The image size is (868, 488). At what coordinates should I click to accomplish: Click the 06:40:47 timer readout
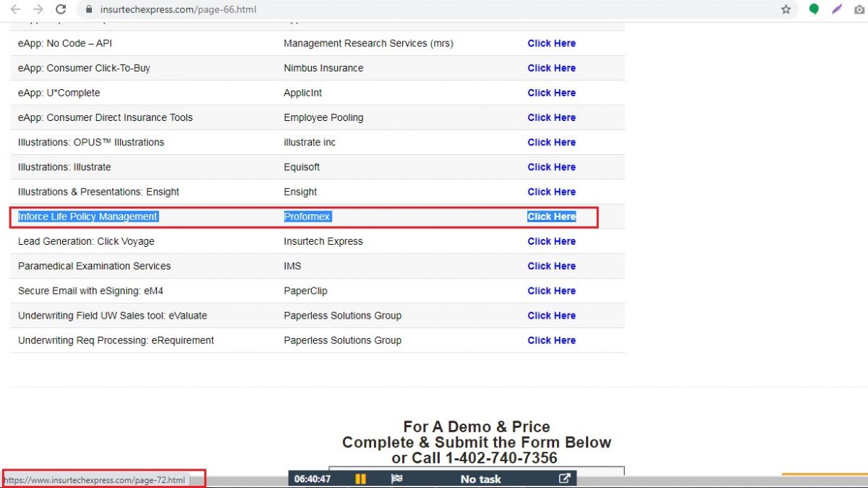click(x=312, y=479)
